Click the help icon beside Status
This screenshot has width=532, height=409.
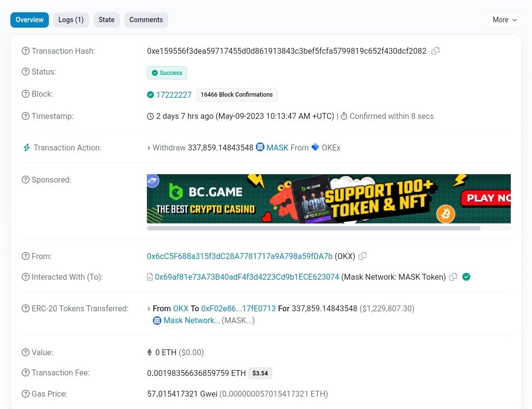(26, 72)
